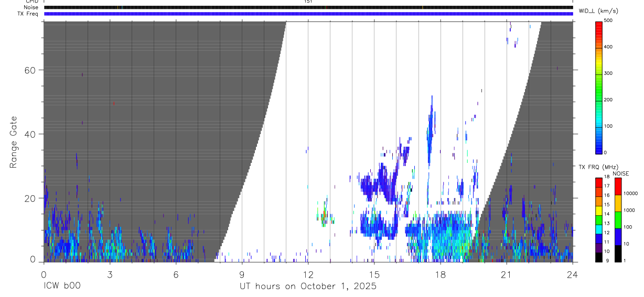The width and height of the screenshot is (644, 297).
Task: Click the blue 11–12 MHz TX FRQ swatch
Action: pos(599,238)
